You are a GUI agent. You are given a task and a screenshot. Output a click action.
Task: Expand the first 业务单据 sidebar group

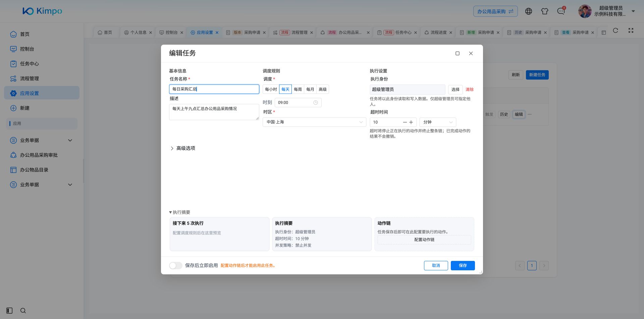(42, 140)
